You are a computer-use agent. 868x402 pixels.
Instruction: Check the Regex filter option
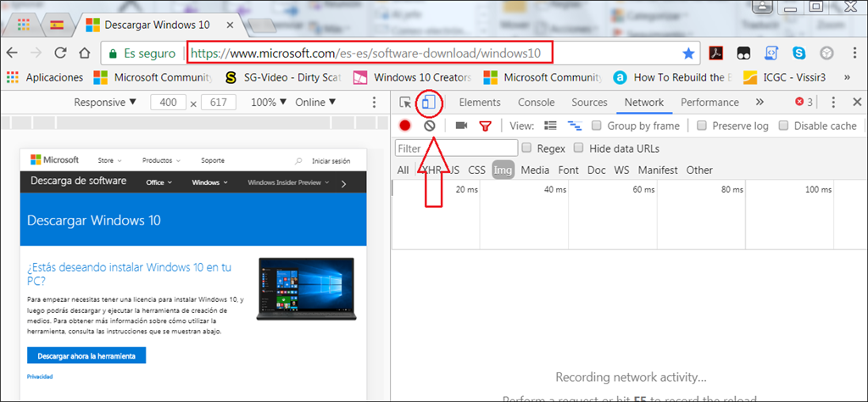[527, 148]
